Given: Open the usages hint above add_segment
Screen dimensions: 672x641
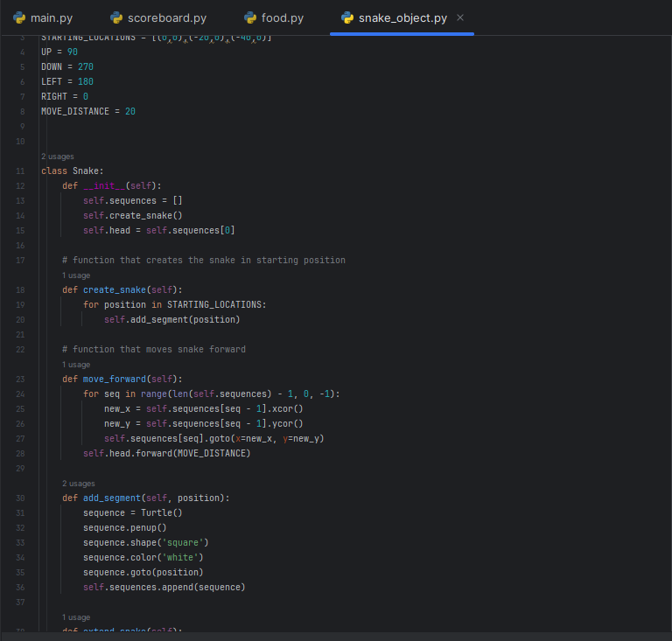Looking at the screenshot, I should (x=78, y=484).
